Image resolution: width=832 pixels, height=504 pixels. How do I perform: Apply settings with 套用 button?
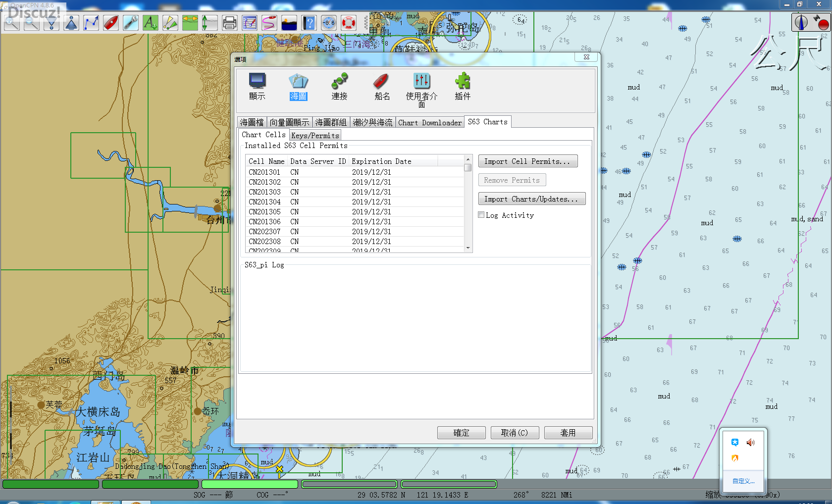(568, 433)
